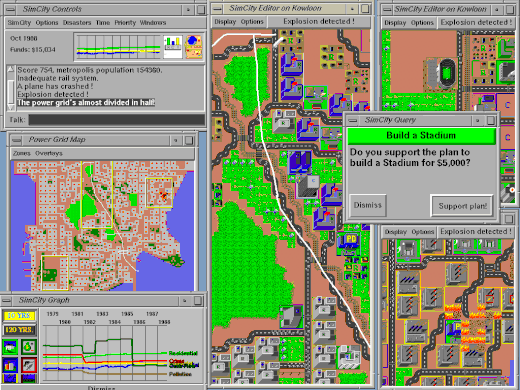520x390 pixels.
Task: Open the mini city map icon in Controls
Action: pos(194,47)
